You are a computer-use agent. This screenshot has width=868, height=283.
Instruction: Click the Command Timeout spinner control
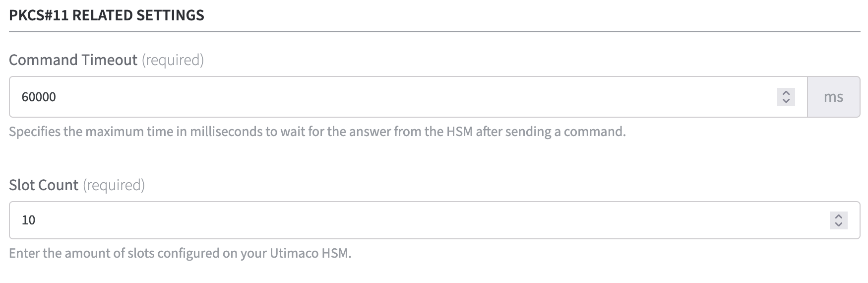click(x=786, y=97)
